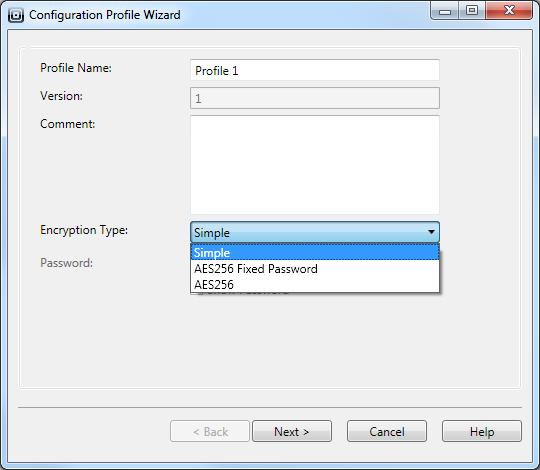Click the Profile Name label
Image resolution: width=540 pixels, height=470 pixels.
pyautogui.click(x=76, y=68)
